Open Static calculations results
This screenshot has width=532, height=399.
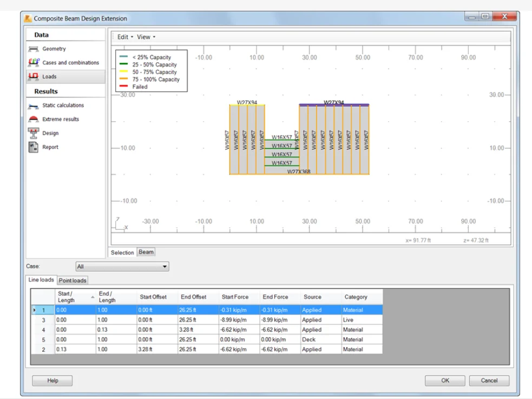(x=63, y=106)
